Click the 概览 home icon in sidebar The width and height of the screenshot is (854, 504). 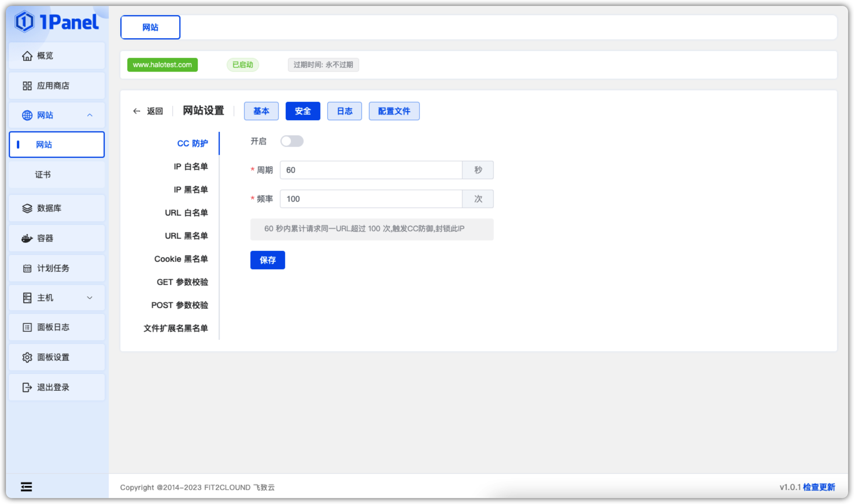(x=27, y=56)
